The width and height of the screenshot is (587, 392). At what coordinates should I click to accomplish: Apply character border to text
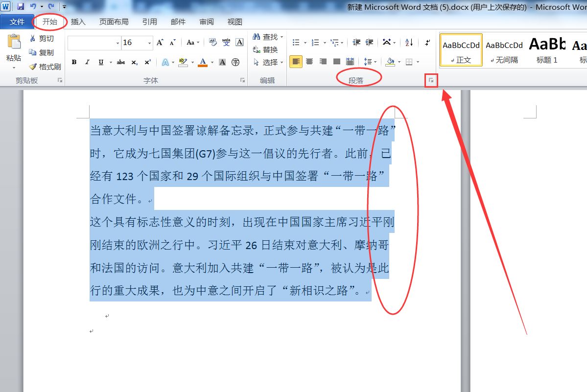(239, 42)
